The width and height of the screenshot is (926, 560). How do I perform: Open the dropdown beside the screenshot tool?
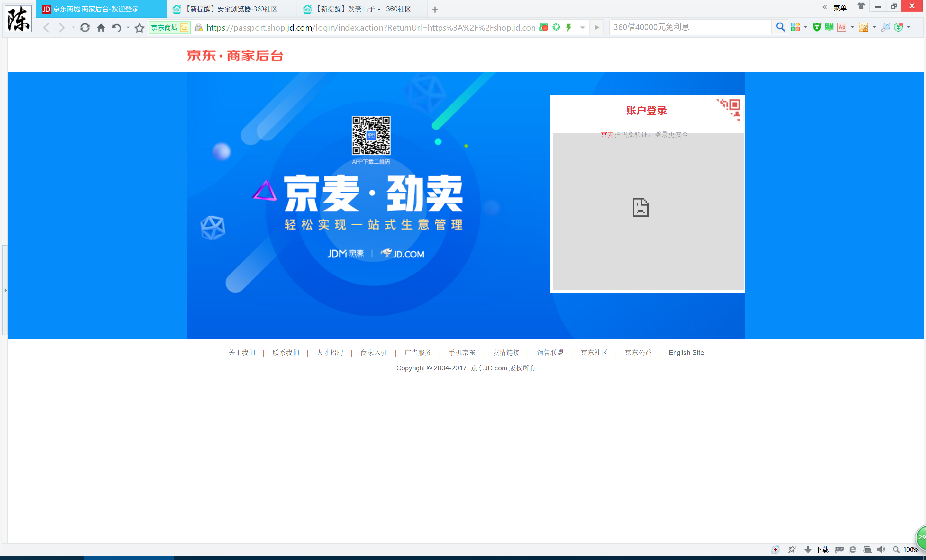(x=874, y=27)
